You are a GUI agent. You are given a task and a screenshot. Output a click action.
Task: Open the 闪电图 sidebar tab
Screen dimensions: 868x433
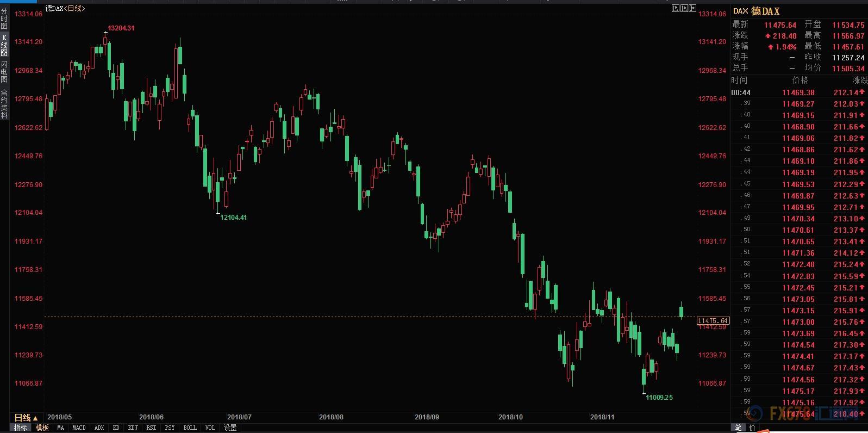click(x=4, y=72)
